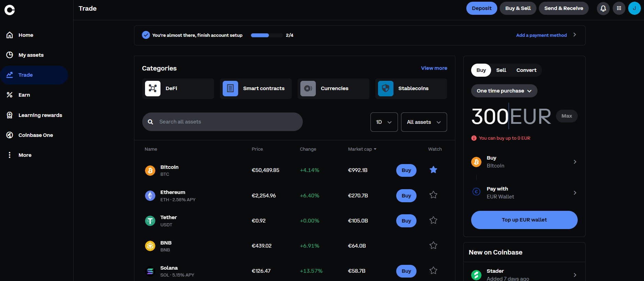Open the Stader listing chevron
This screenshot has width=644, height=281.
point(575,275)
